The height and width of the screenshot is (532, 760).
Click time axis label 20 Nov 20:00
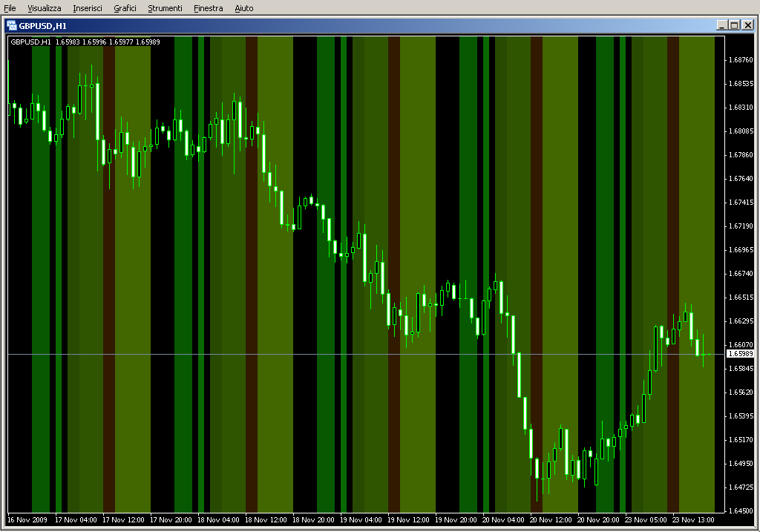coord(599,520)
